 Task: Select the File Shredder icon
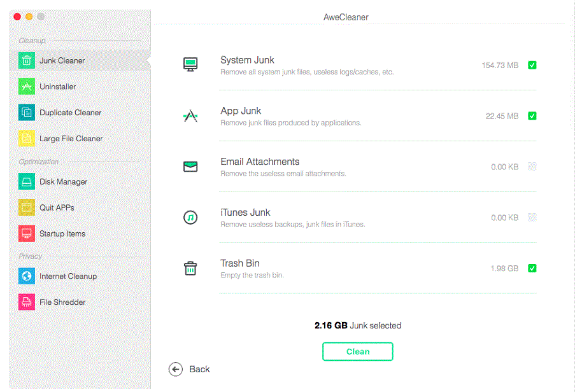pyautogui.click(x=26, y=302)
